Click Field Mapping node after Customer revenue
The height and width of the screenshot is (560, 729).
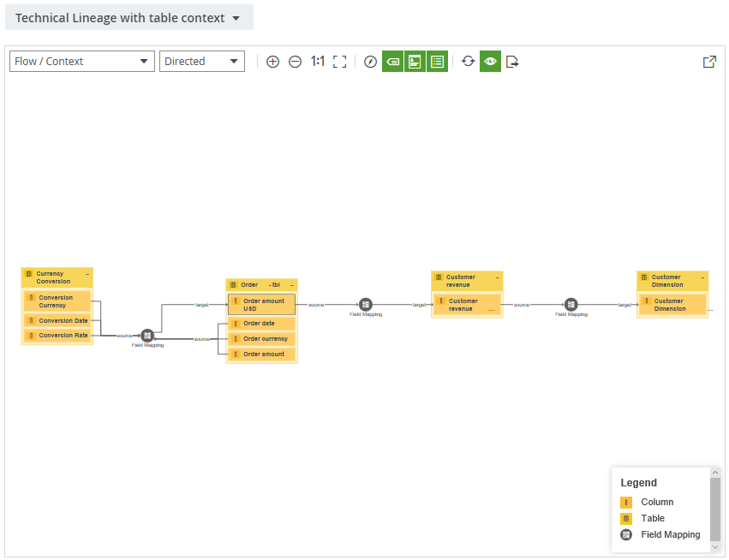pyautogui.click(x=571, y=305)
